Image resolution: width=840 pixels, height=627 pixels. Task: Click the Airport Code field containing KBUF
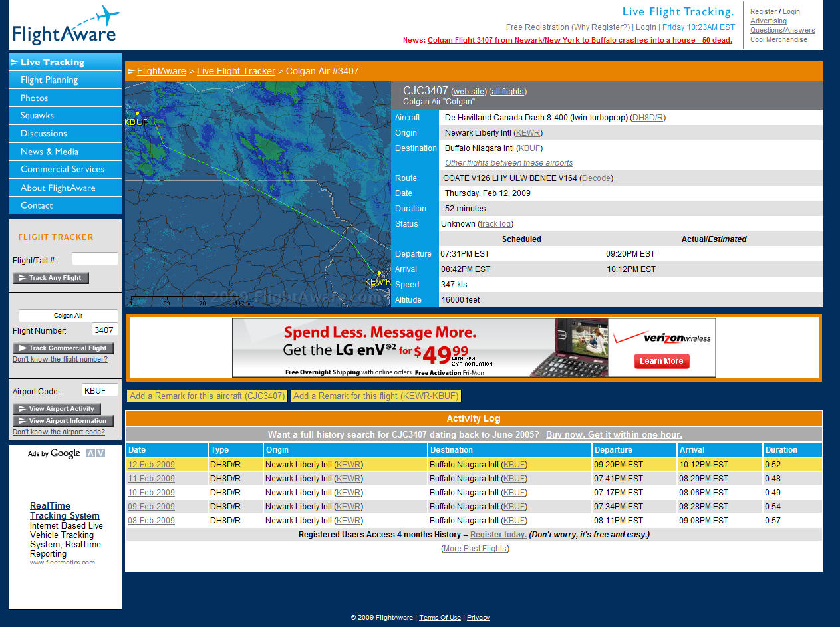click(100, 390)
